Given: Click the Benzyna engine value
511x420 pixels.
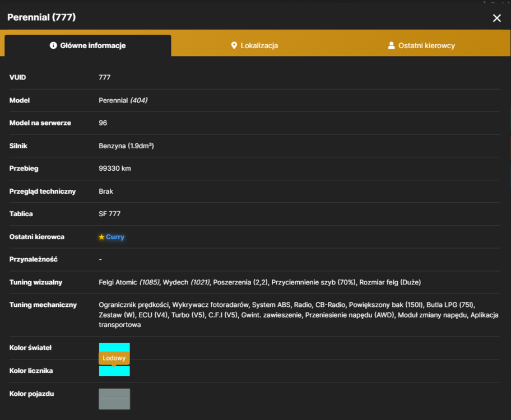Looking at the screenshot, I should pyautogui.click(x=126, y=146).
